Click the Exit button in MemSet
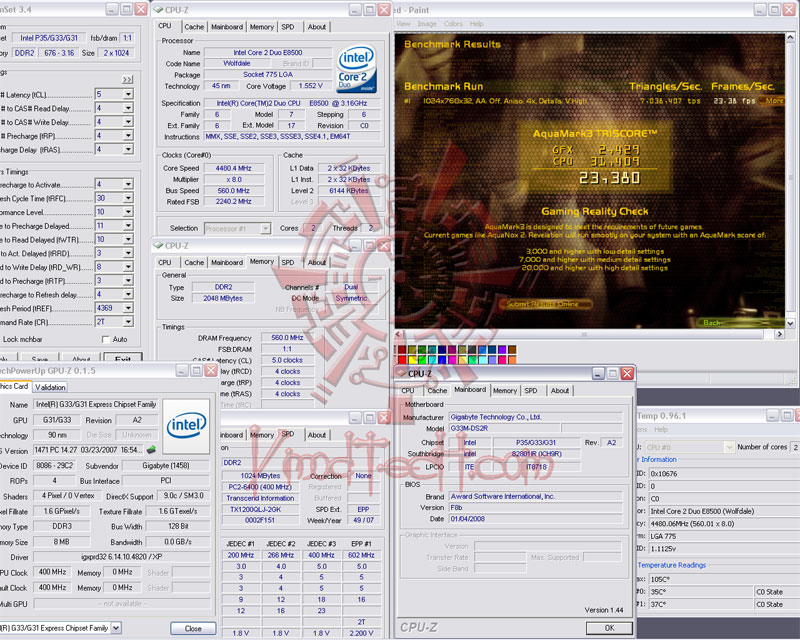800x640 pixels. tap(122, 357)
